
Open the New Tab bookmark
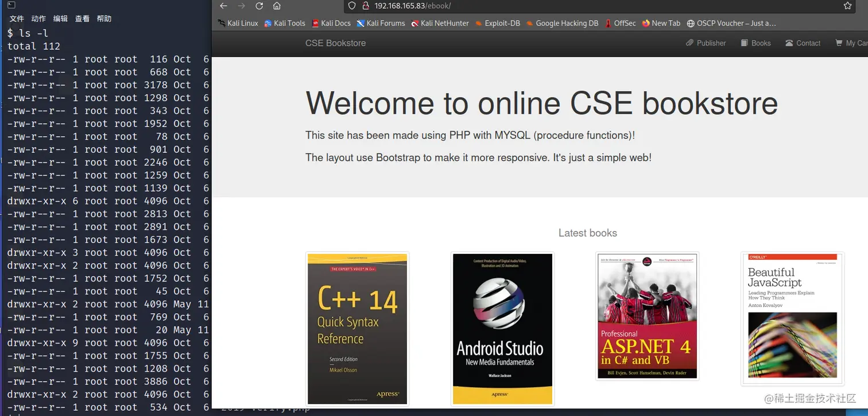(661, 24)
